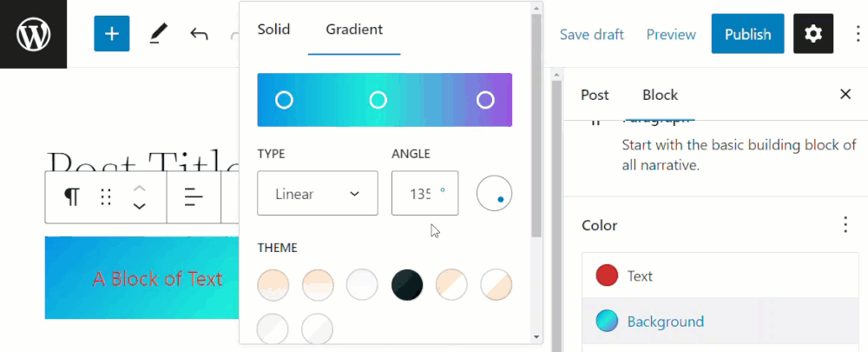868x352 pixels.
Task: Click the paragraph block type icon
Action: 71,196
